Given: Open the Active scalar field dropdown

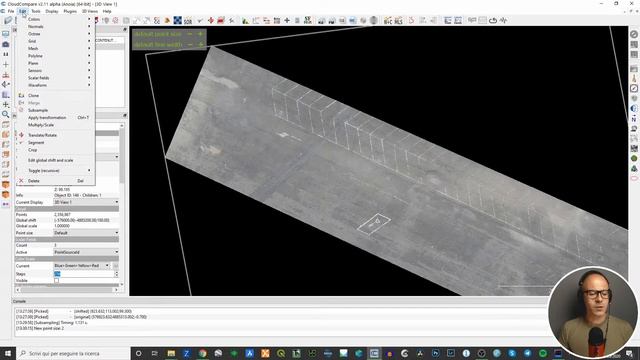Looking at the screenshot, I should pyautogui.click(x=86, y=252).
